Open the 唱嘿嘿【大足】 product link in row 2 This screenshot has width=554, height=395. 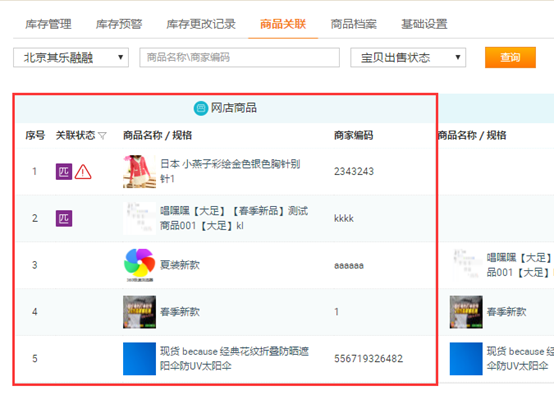(234, 218)
